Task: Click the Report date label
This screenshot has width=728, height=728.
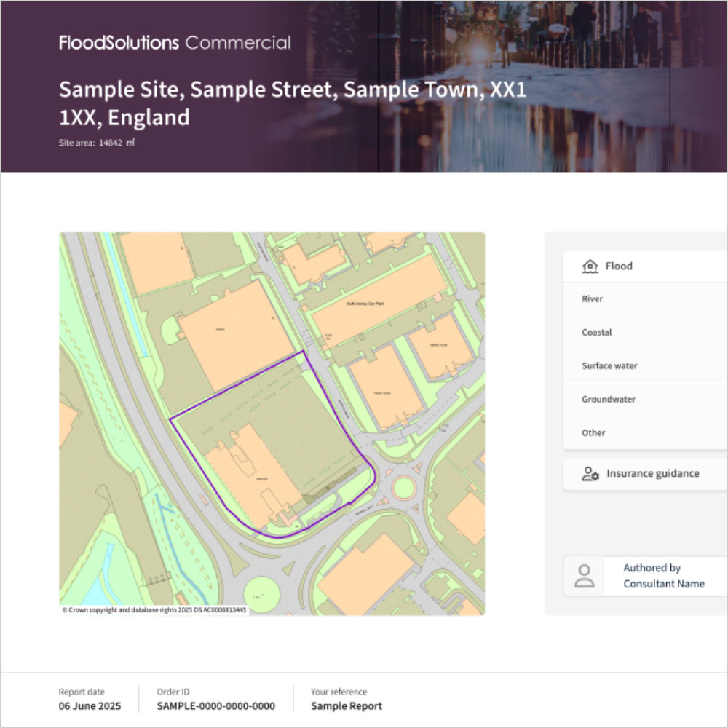Action: point(82,692)
